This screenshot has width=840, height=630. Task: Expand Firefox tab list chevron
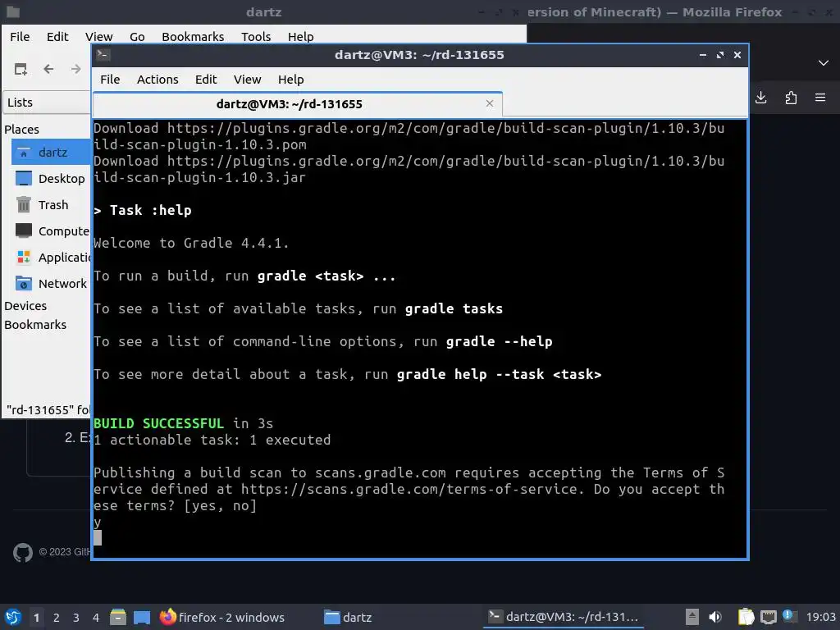click(824, 62)
